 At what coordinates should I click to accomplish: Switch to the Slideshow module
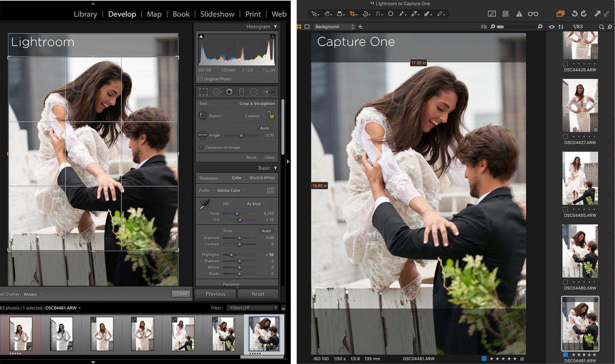(x=217, y=14)
